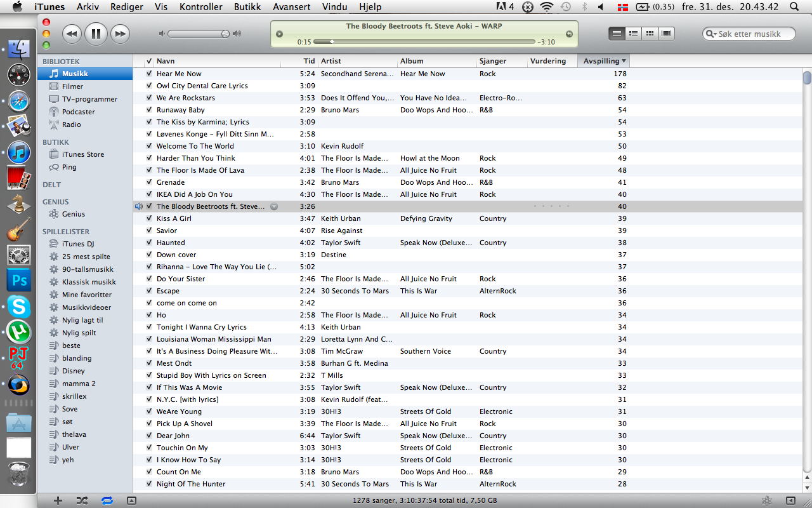Open Skype from the Dock
The height and width of the screenshot is (508, 812).
(x=19, y=307)
